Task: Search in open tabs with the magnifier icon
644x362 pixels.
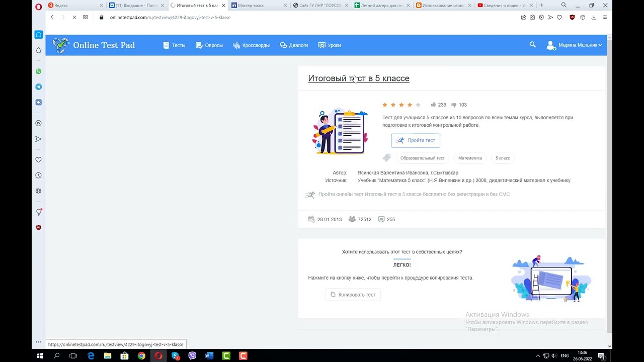Action: pos(563,6)
